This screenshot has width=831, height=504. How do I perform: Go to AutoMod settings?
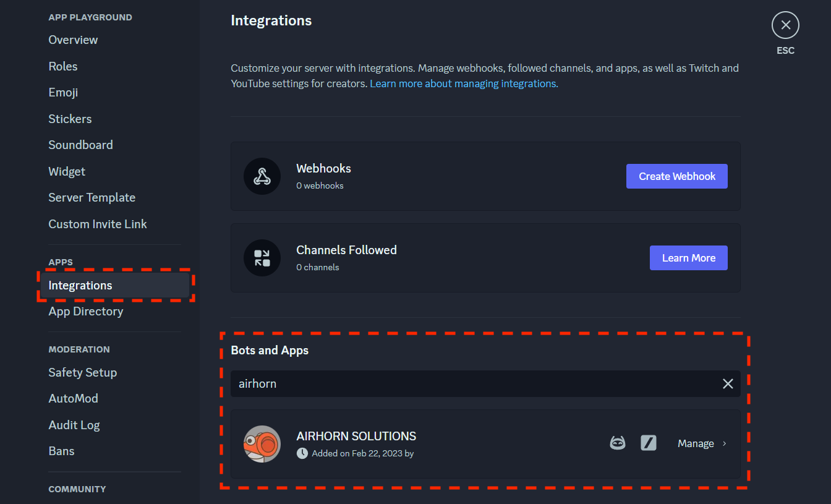click(x=73, y=398)
